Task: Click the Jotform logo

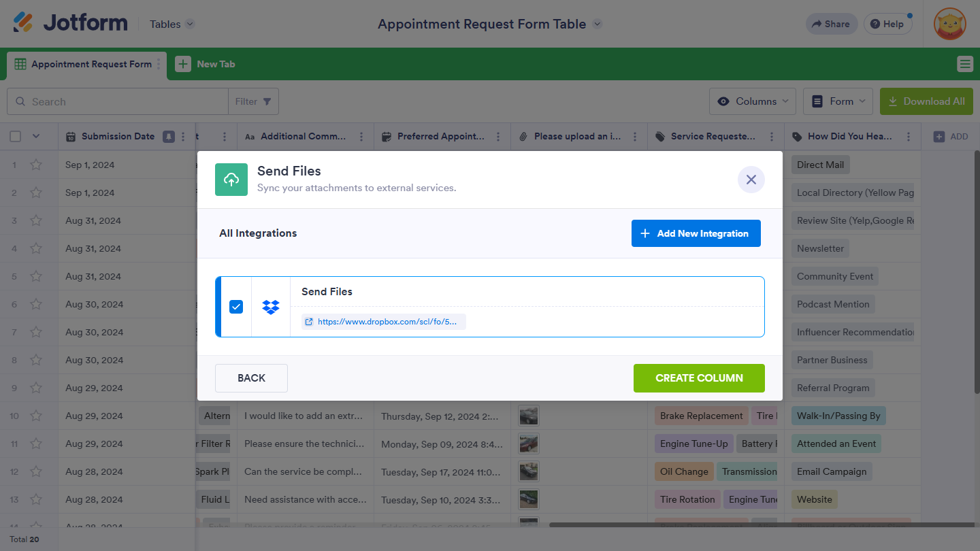Action: pyautogui.click(x=71, y=24)
